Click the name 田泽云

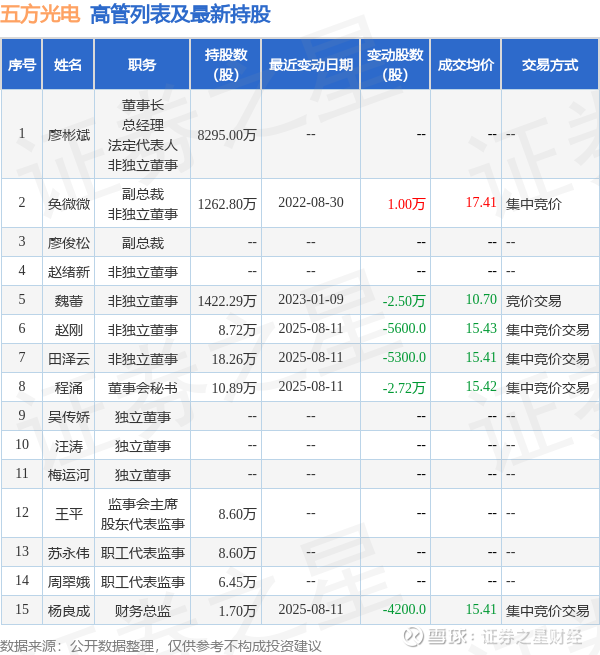pos(69,359)
